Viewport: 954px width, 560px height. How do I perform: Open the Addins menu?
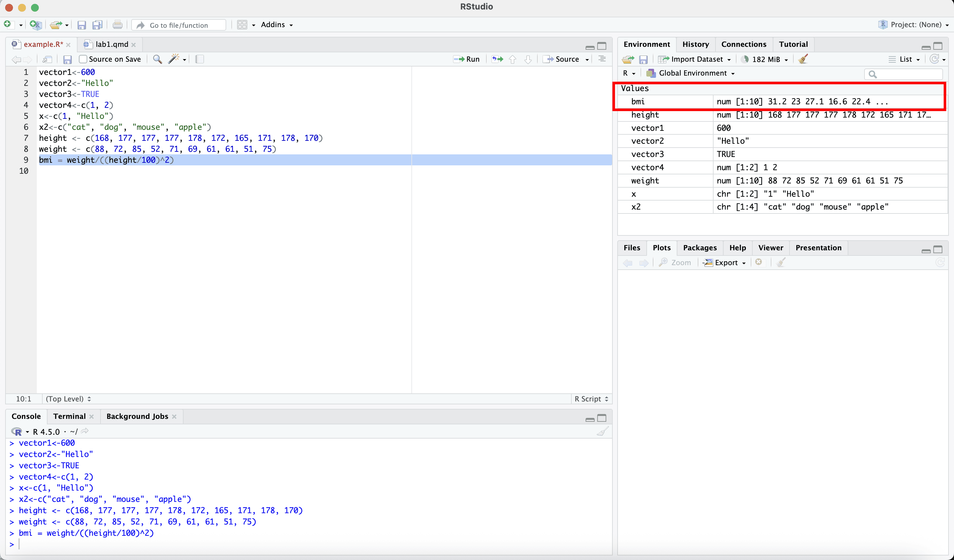pyautogui.click(x=276, y=25)
